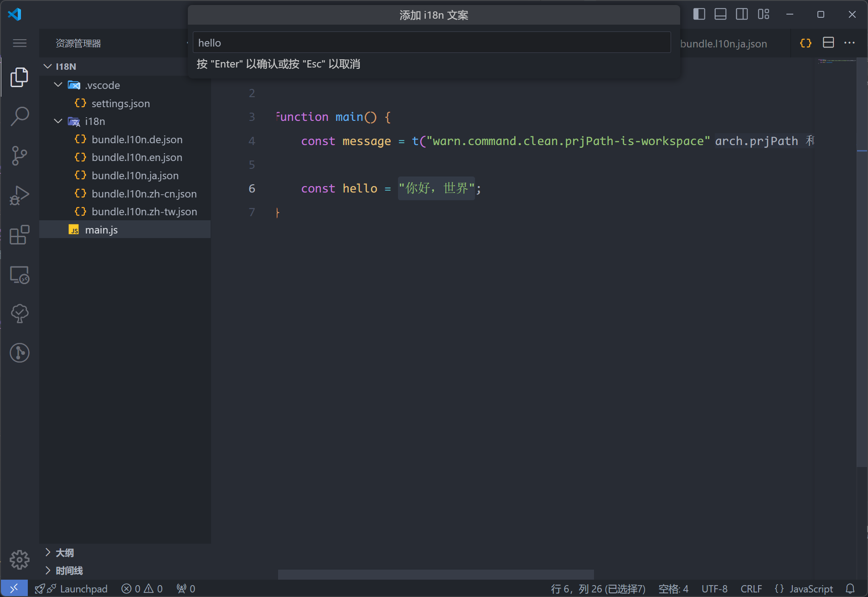This screenshot has height=597, width=868.
Task: Click line number 4 in the gutter
Action: 252,141
